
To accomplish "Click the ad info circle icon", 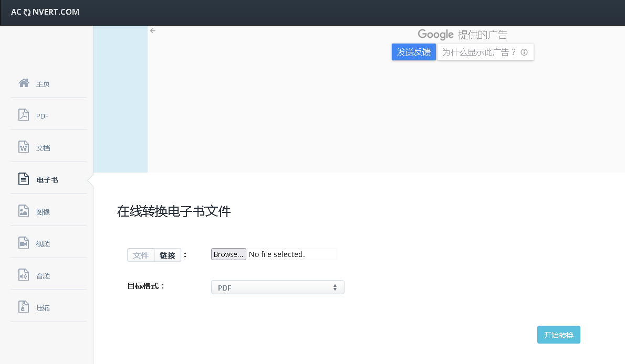I will [x=524, y=52].
